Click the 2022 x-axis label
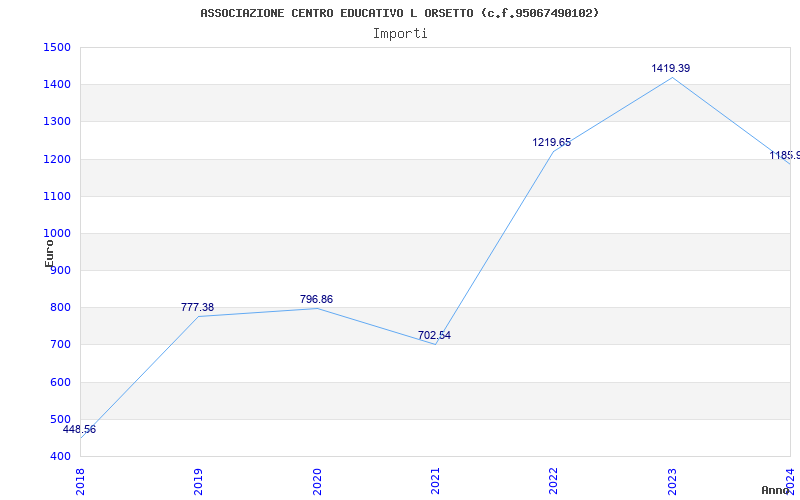This screenshot has height=500, width=800. coord(554,482)
